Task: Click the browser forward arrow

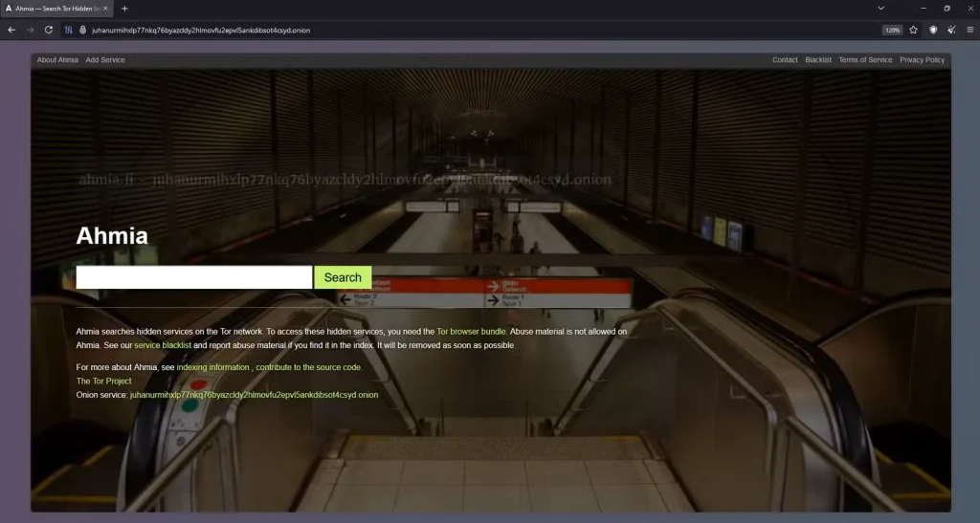Action: pos(30,30)
